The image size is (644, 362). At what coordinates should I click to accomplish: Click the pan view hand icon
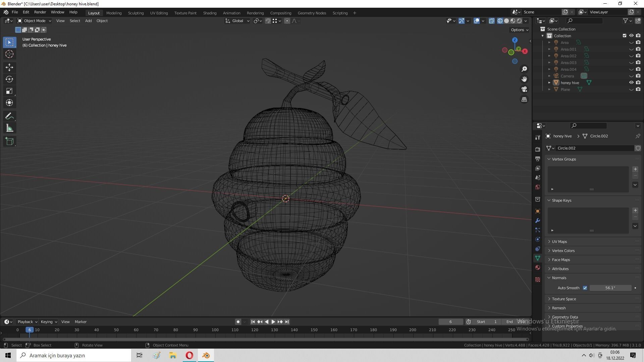click(524, 79)
